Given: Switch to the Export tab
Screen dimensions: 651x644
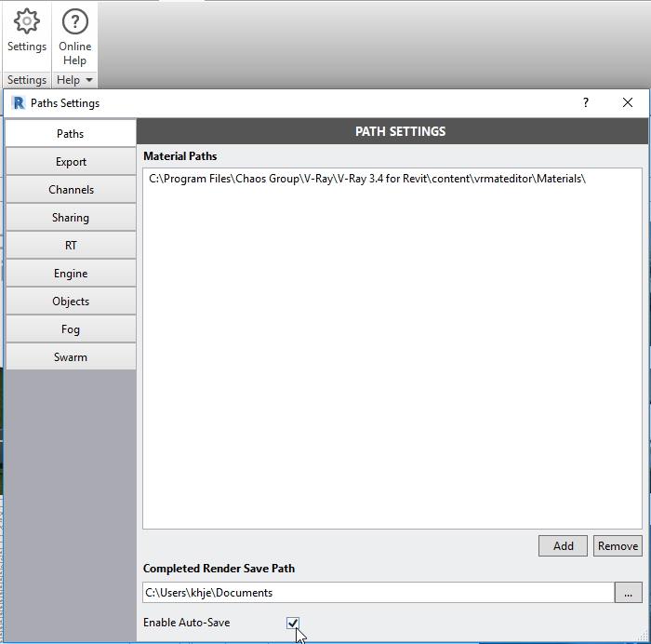Looking at the screenshot, I should pos(71,162).
